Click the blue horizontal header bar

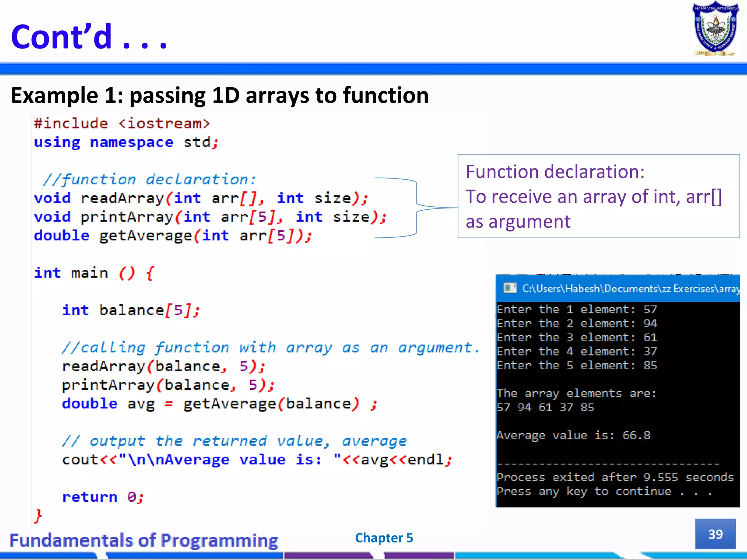pyautogui.click(x=373, y=69)
